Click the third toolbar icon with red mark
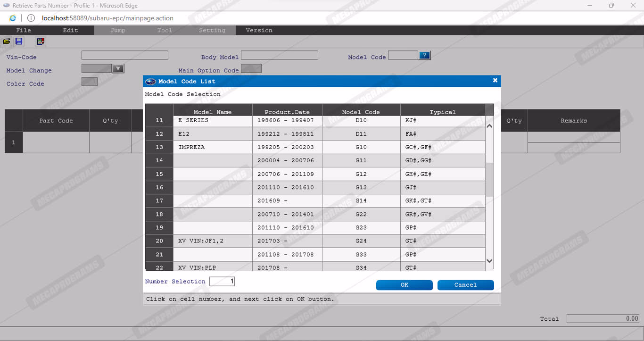 click(41, 42)
